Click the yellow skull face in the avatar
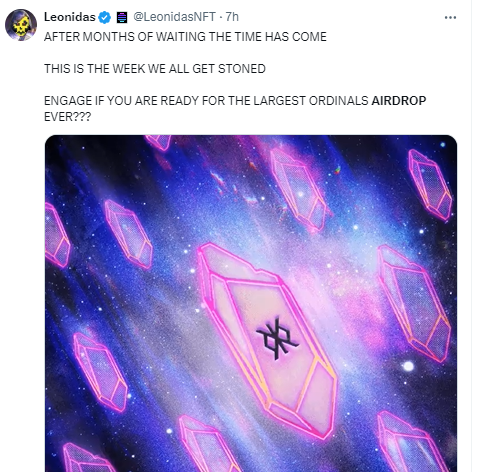This screenshot has height=472, width=480. [21, 27]
